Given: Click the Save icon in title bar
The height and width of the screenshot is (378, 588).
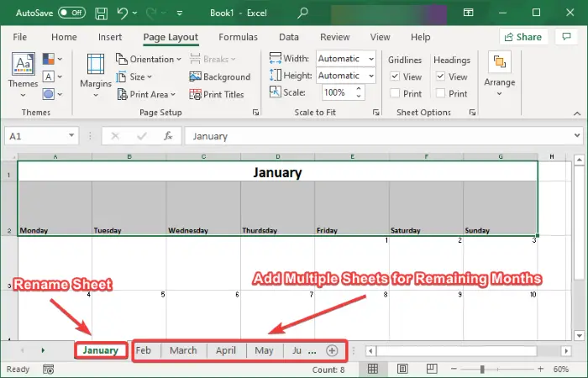Looking at the screenshot, I should tap(101, 13).
